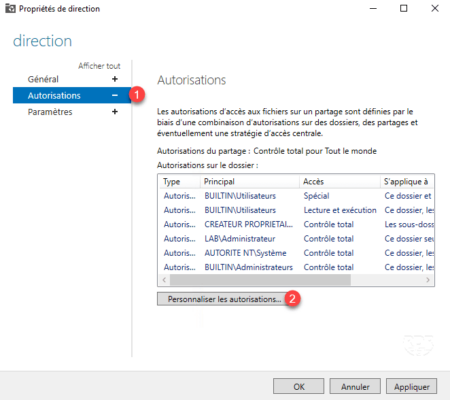Click the Appliquer button
The image size is (450, 400).
coord(412,386)
